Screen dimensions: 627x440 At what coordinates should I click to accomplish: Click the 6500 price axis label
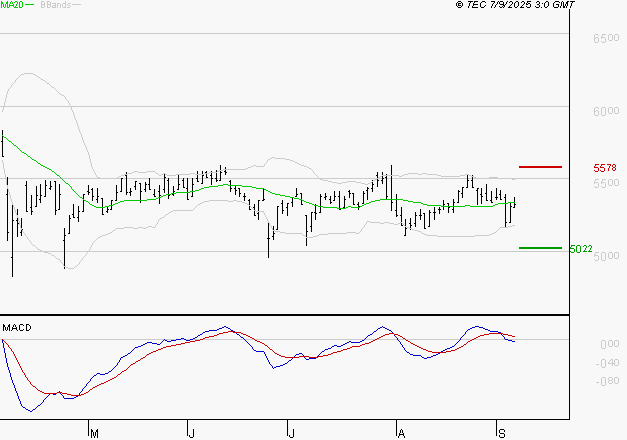[x=606, y=38]
